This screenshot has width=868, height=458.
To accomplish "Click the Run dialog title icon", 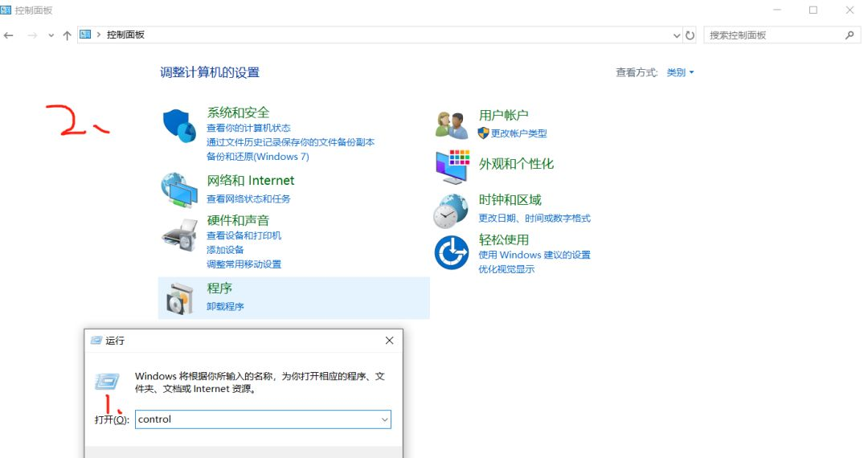I will tap(96, 340).
